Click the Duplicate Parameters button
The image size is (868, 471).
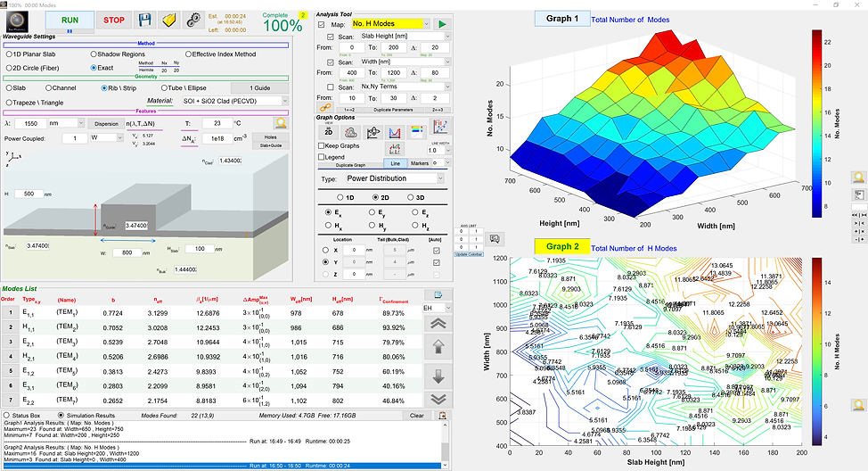[393, 110]
